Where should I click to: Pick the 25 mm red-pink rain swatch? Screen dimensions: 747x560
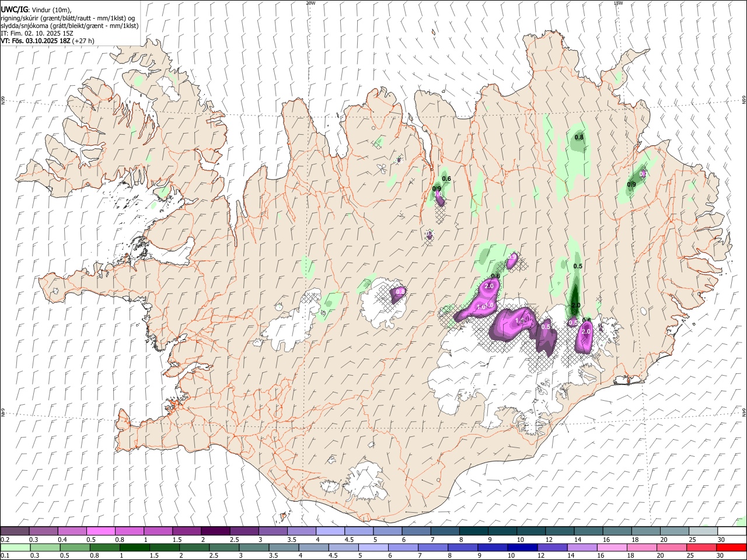tap(701, 547)
